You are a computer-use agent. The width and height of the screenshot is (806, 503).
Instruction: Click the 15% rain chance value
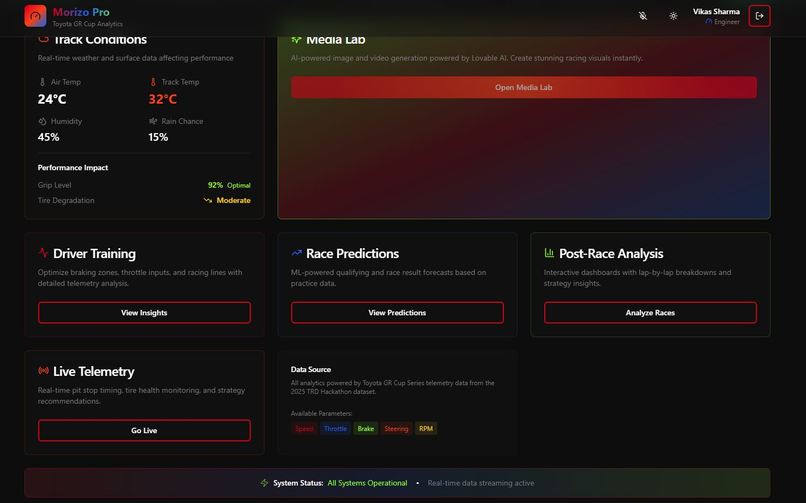(158, 137)
